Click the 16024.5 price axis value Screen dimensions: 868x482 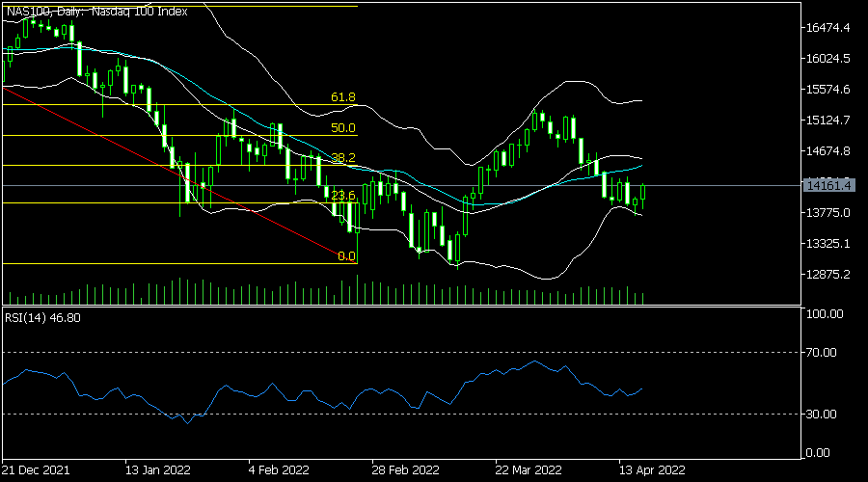point(827,59)
